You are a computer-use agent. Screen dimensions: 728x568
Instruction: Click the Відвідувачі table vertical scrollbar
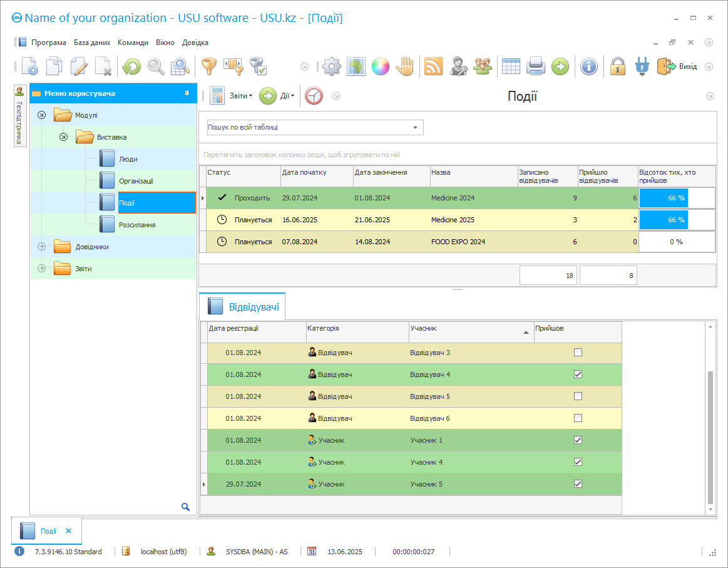click(710, 438)
